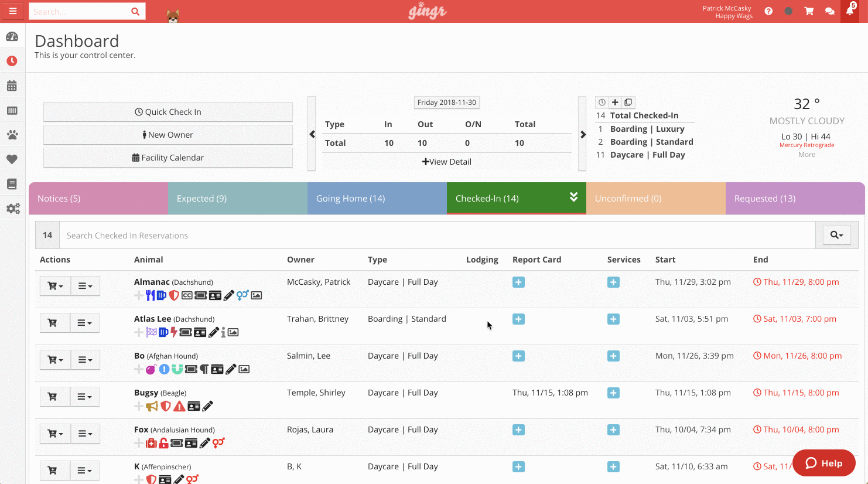
Task: Collapse the Checked-In panel chevron
Action: (x=573, y=197)
